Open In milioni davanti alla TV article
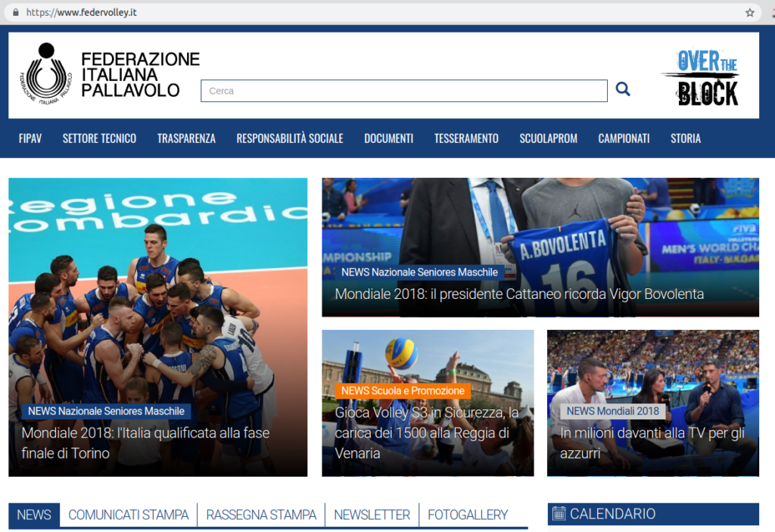Screen dimensions: 775x532 click(x=652, y=443)
